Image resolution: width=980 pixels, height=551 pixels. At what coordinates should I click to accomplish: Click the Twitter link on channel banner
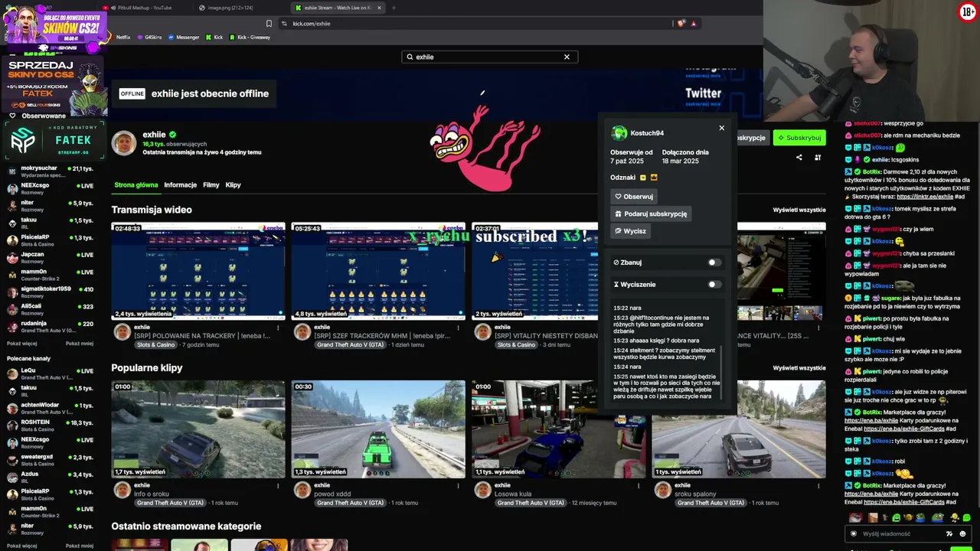click(x=703, y=93)
